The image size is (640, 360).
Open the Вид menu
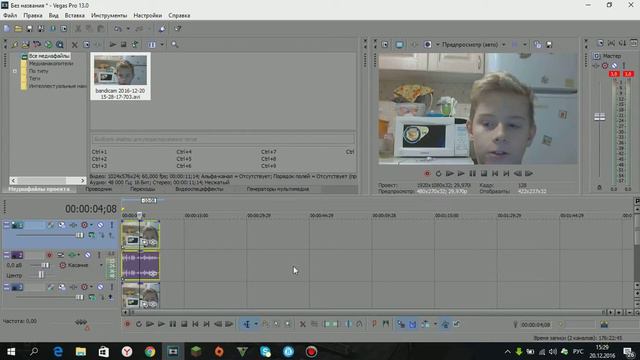click(x=53, y=16)
